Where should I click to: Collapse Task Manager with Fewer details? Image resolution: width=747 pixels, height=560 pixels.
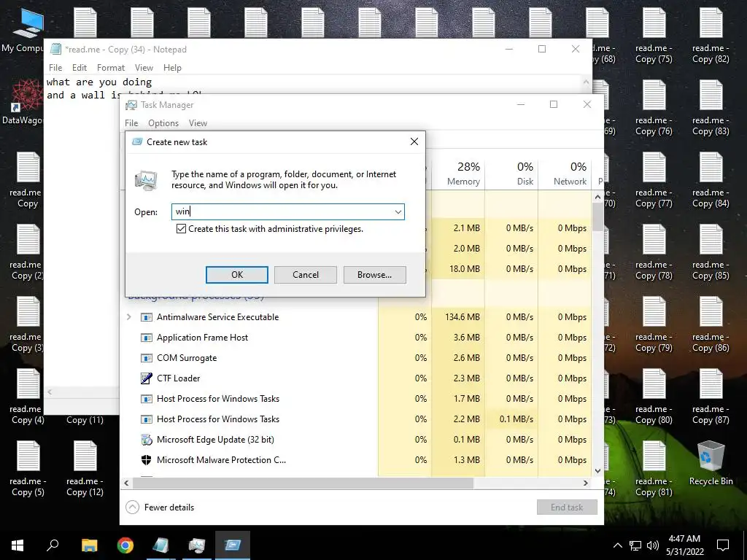click(x=160, y=507)
